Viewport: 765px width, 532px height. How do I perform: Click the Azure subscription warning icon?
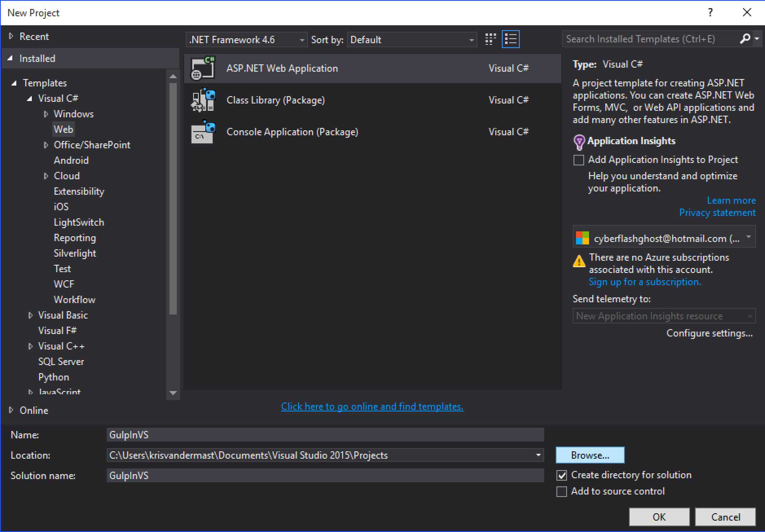(x=579, y=261)
